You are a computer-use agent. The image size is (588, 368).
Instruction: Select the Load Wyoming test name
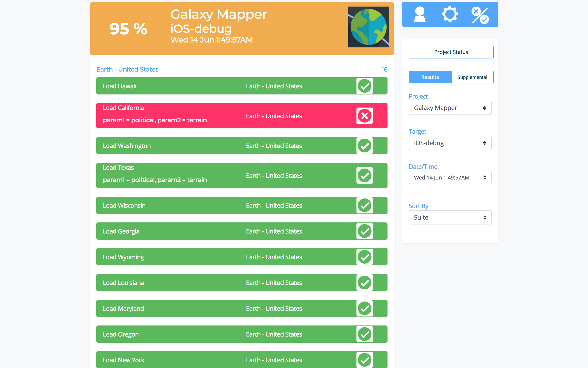point(124,257)
